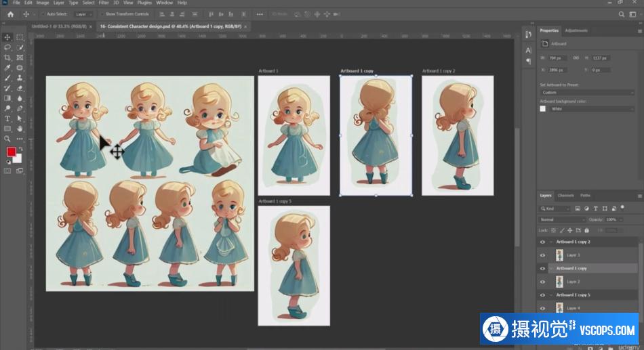Open Artboard background color White dropdown
The height and width of the screenshot is (350, 644).
click(x=592, y=109)
